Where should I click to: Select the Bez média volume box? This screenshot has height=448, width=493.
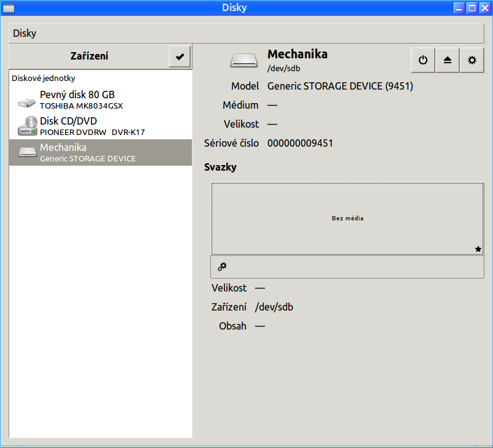(348, 218)
